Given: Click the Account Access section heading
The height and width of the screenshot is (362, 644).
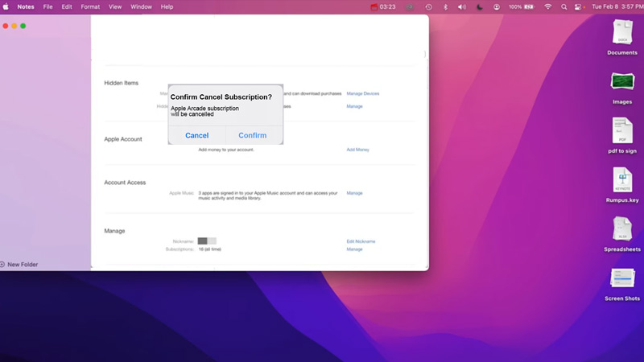Looking at the screenshot, I should click(125, 183).
